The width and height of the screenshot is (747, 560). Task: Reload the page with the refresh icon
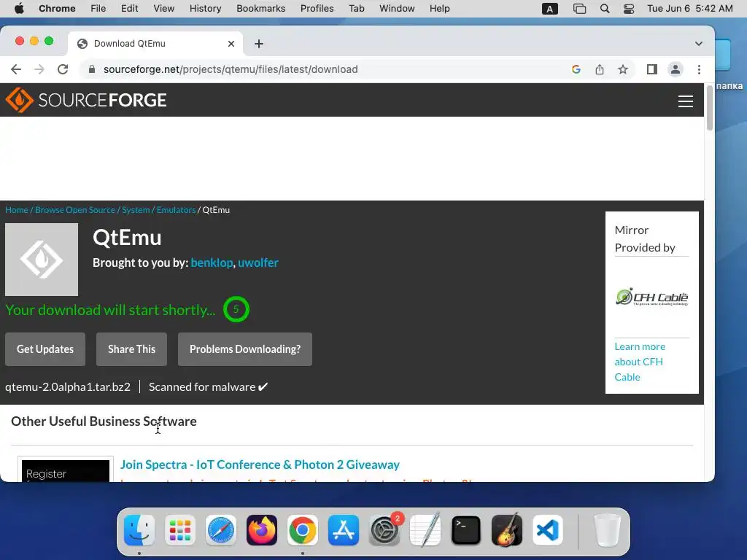click(63, 69)
